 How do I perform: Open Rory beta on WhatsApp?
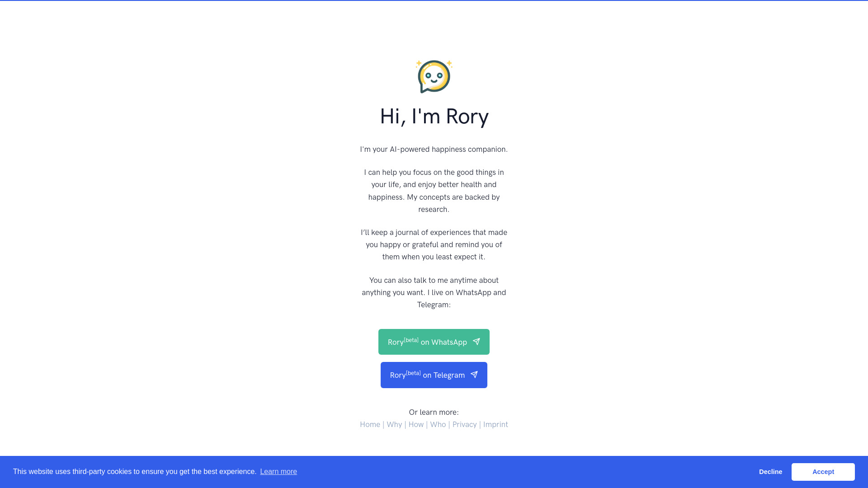[x=434, y=342]
